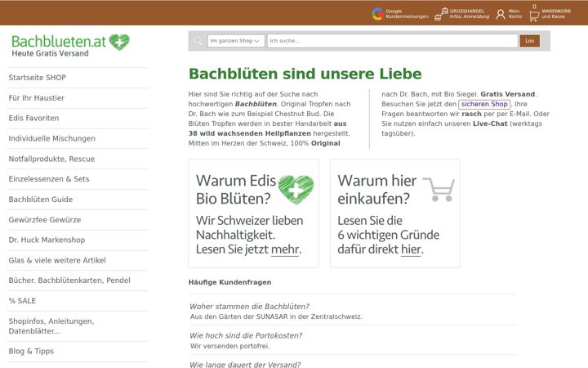Image resolution: width=588 pixels, height=368 pixels.
Task: Click the Bachblueten.at logo text
Action: pyautogui.click(x=59, y=42)
